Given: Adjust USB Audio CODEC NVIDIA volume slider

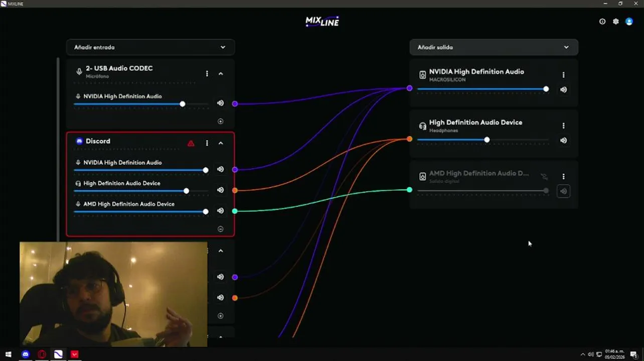Looking at the screenshot, I should coord(141,104).
